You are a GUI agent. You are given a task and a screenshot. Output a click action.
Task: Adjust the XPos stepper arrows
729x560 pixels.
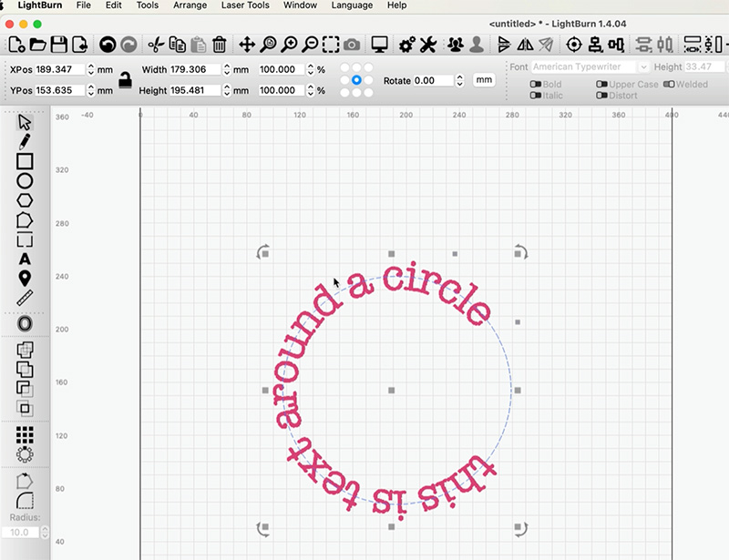coord(91,69)
